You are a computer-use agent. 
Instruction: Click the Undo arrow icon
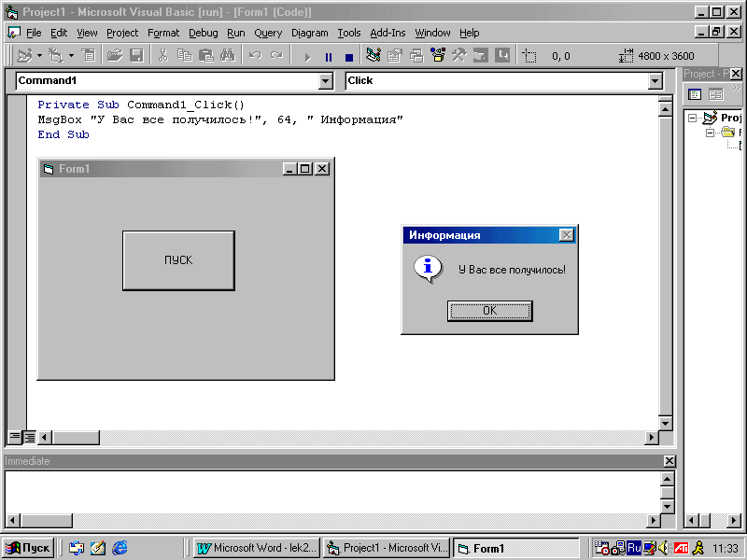pyautogui.click(x=255, y=56)
